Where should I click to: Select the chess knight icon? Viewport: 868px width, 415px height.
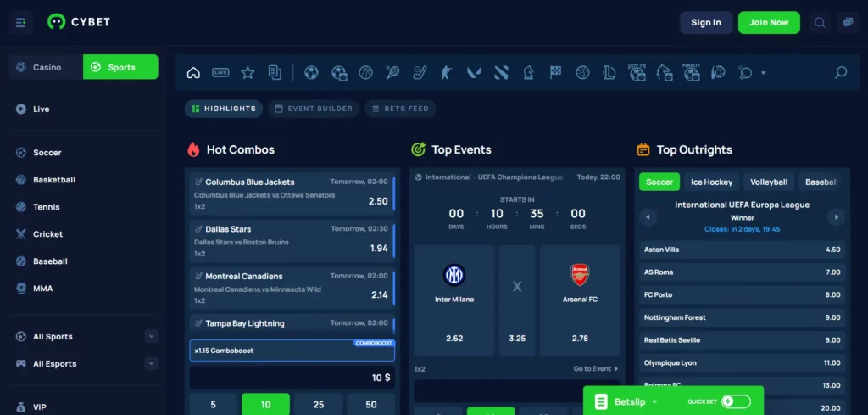tap(528, 73)
